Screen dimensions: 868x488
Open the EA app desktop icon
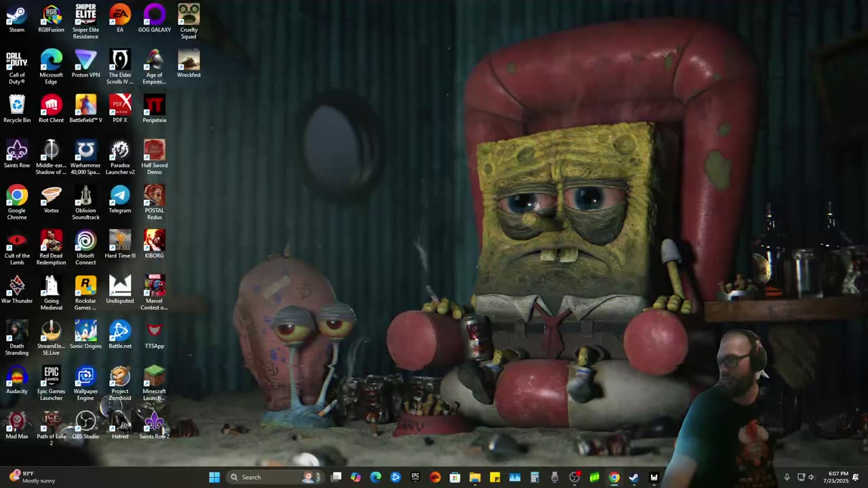pyautogui.click(x=120, y=18)
